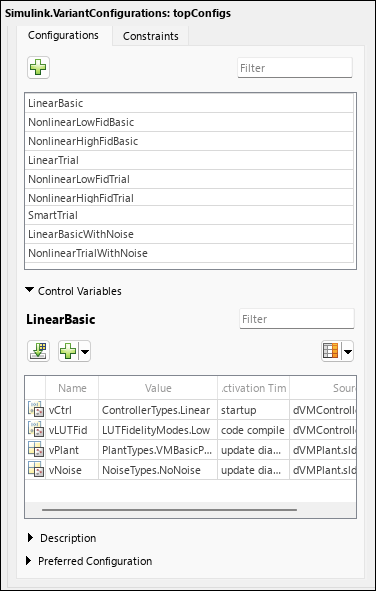Screen dimensions: 376x591
Task: Select the SmartTrial configuration
Action: 189,215
